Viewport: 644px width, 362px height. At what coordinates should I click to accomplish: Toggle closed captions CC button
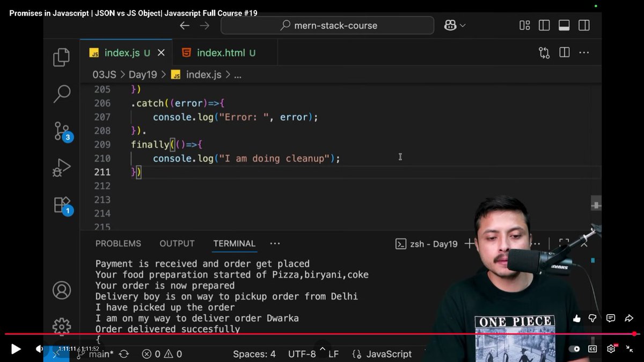click(592, 349)
